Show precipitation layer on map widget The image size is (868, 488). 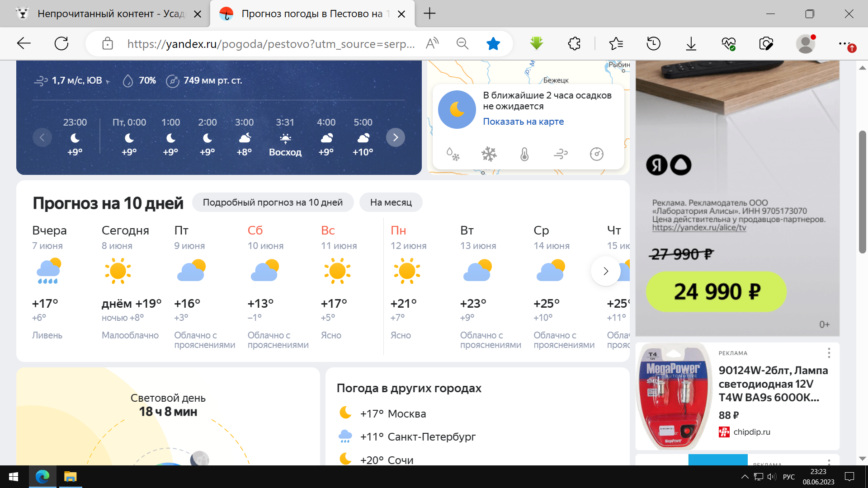coord(453,154)
